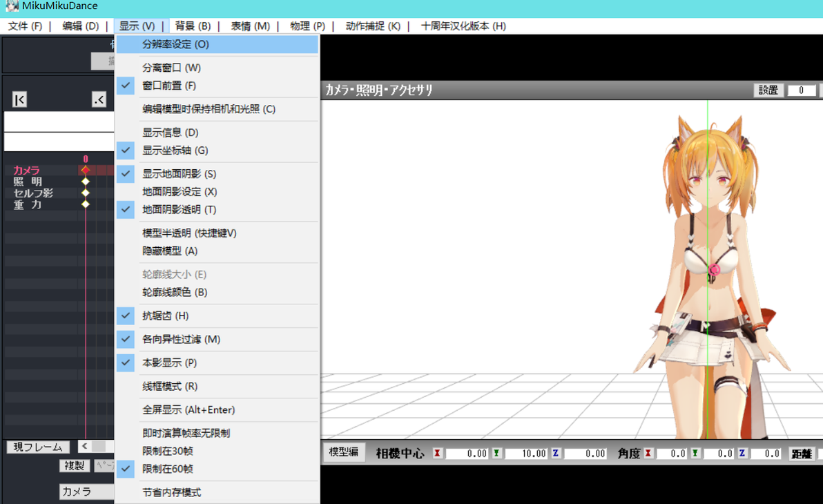The height and width of the screenshot is (504, 823).
Task: Open the カメラ model selector dropdown
Action: coord(86,492)
